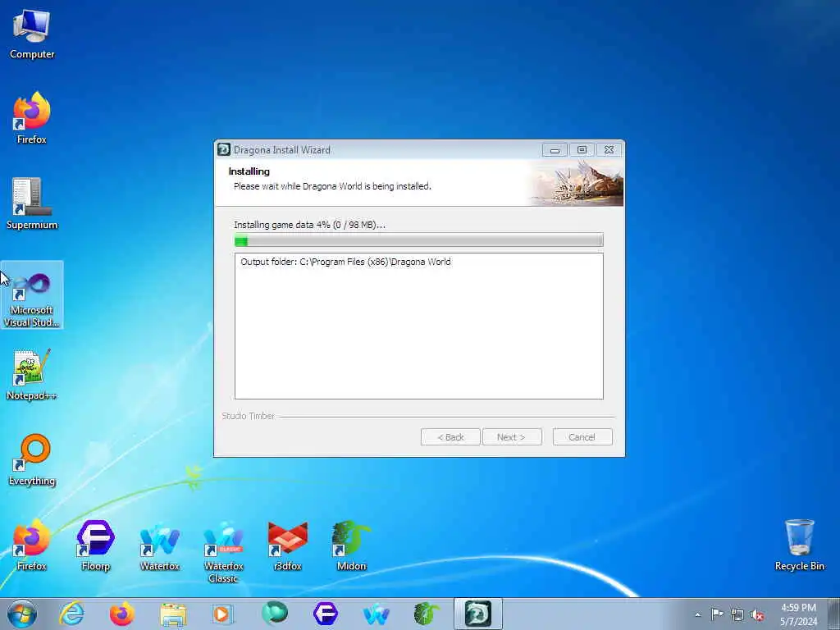Open Windows Explorer from the taskbar
This screenshot has height=630, width=840.
coord(173,614)
